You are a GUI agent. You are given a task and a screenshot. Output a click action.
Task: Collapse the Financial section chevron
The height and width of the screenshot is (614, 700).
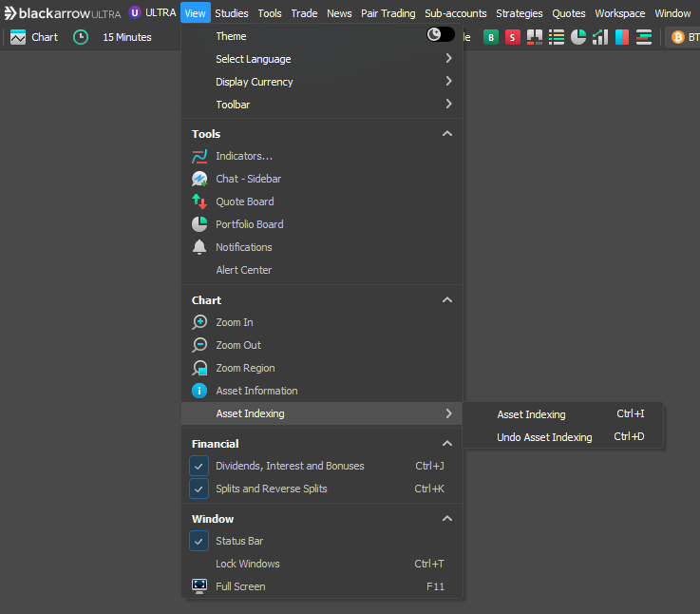[x=447, y=444]
